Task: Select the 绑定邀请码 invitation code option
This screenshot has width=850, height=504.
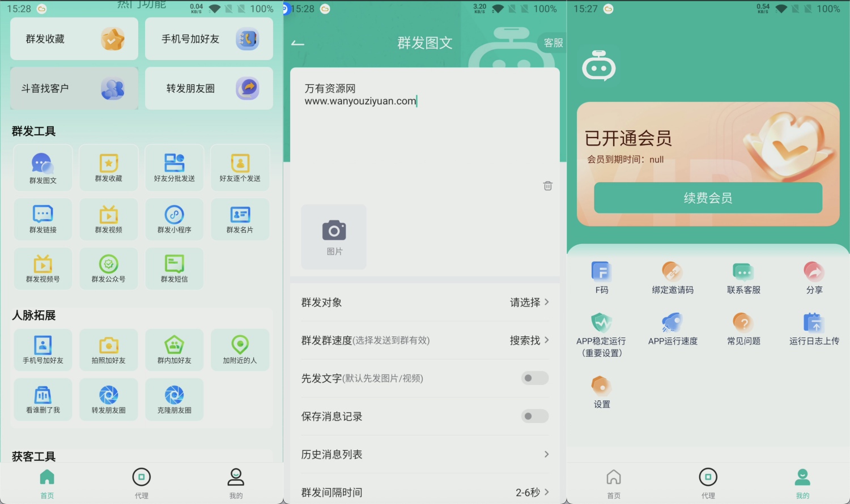Action: tap(671, 277)
